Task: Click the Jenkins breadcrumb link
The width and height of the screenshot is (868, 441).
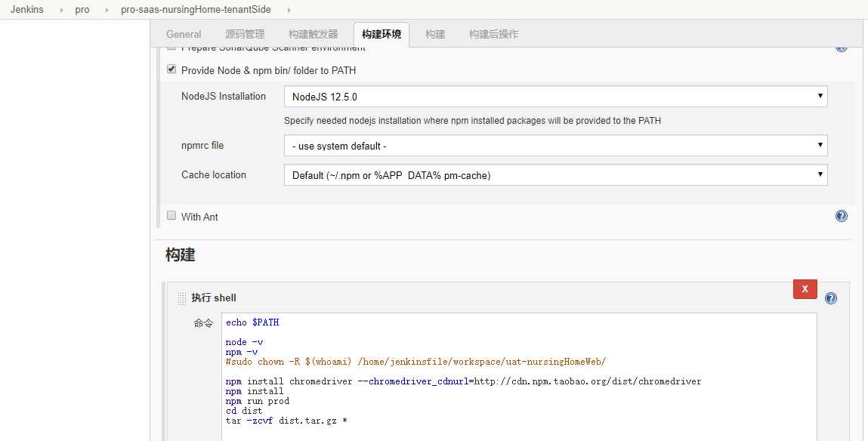Action: coord(27,10)
